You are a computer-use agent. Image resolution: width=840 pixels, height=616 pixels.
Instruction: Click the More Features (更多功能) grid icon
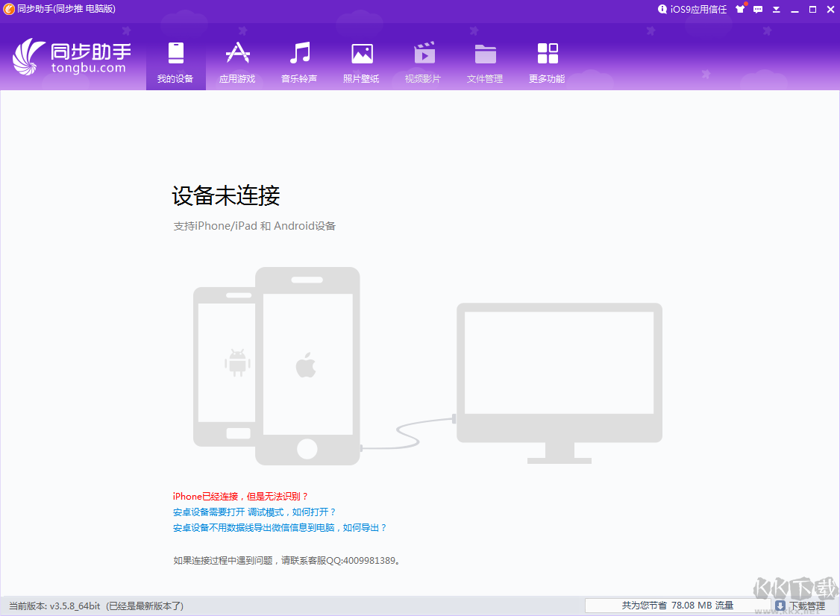pyautogui.click(x=547, y=52)
